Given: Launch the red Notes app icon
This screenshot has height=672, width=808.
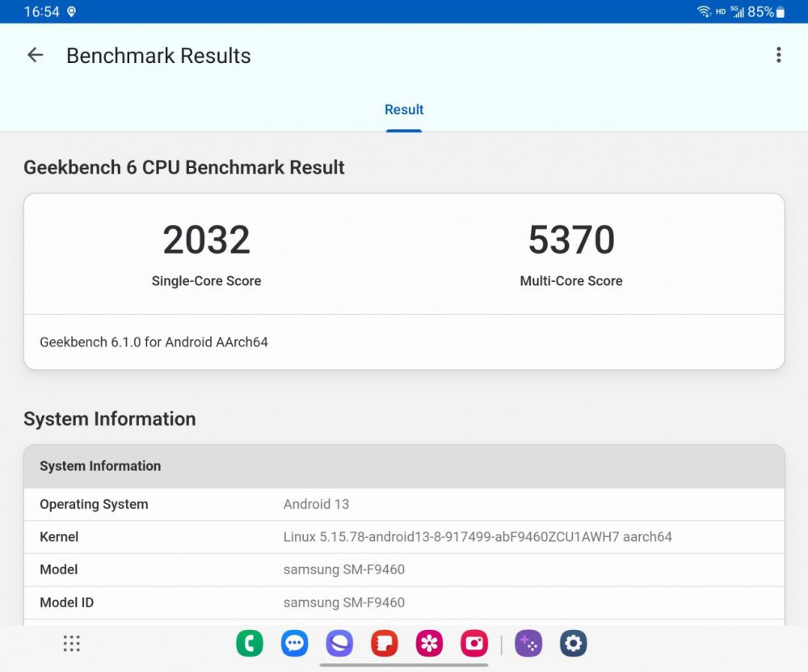Looking at the screenshot, I should tap(385, 643).
